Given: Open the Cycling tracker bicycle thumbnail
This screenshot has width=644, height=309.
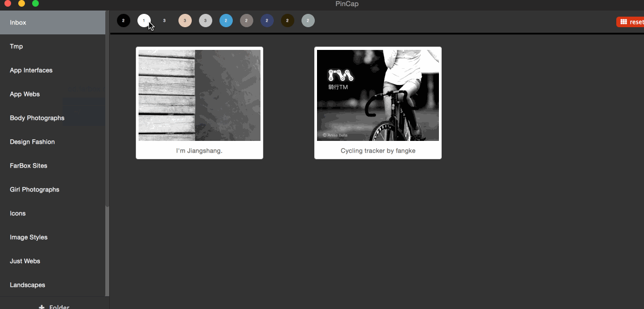Looking at the screenshot, I should [378, 95].
